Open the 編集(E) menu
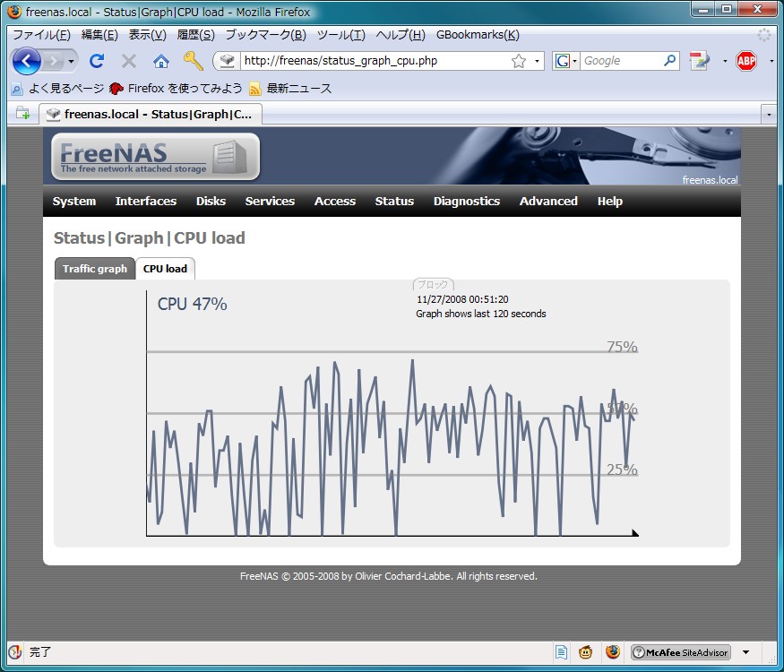Image resolution: width=784 pixels, height=672 pixels. [99, 35]
